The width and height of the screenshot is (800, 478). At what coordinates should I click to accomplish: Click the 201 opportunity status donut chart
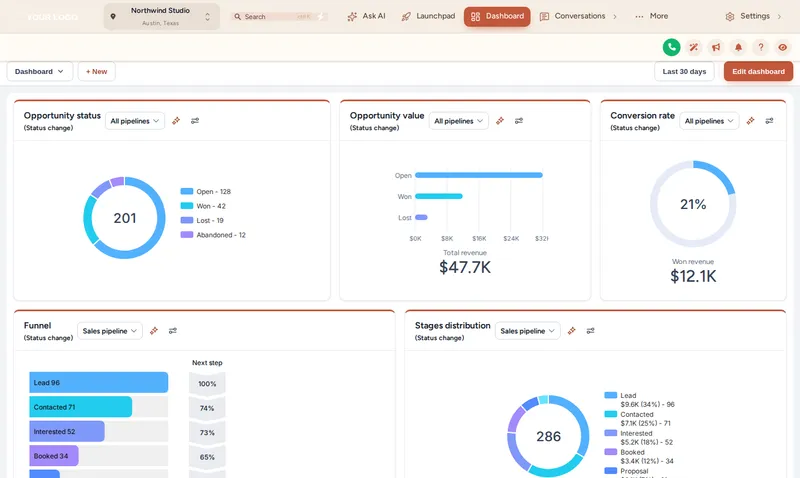(x=124, y=218)
